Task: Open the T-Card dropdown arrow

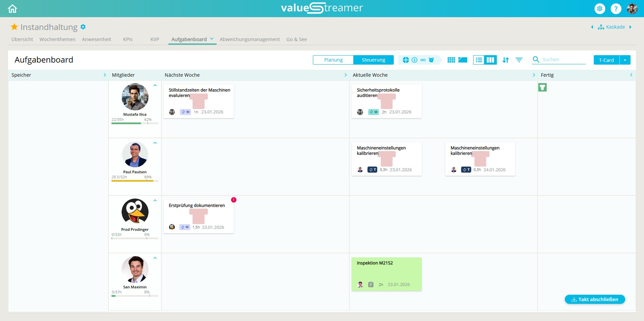Action: [x=625, y=60]
